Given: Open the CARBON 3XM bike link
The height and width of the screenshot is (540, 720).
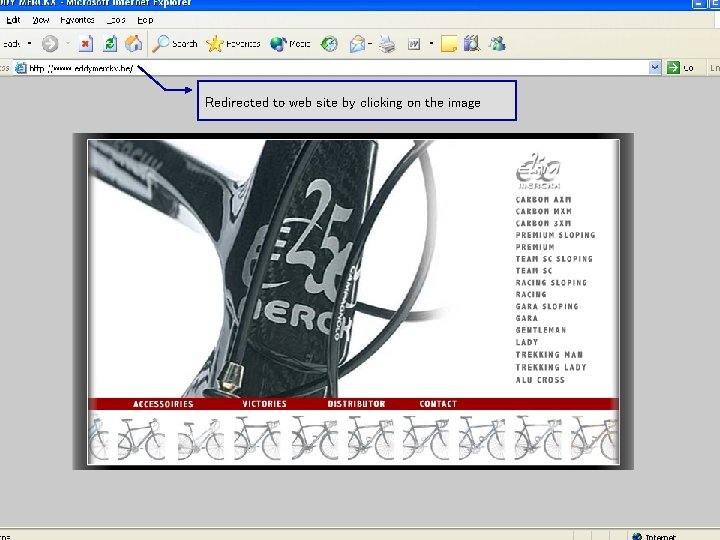Looking at the screenshot, I should (x=543, y=224).
